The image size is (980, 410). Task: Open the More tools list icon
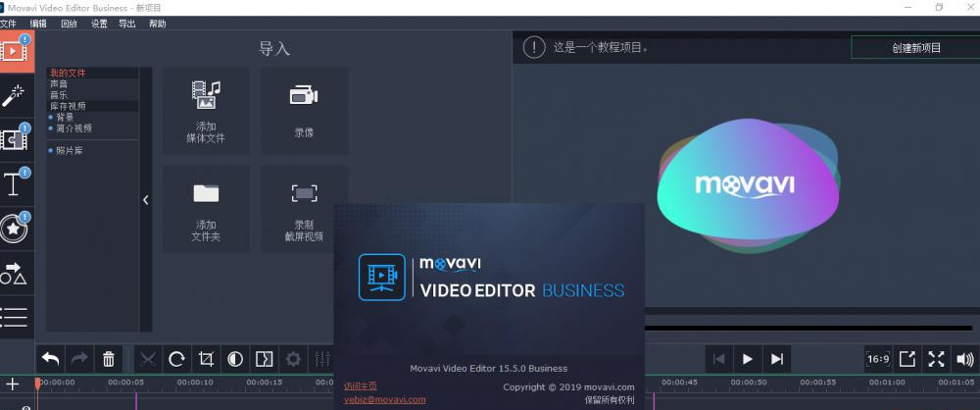point(14,318)
